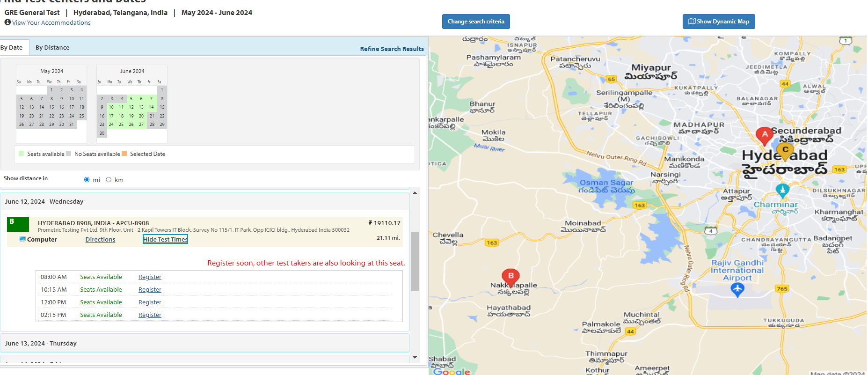Image resolution: width=868 pixels, height=375 pixels.
Task: Open Directions to HYDERABAD 8908 center
Action: click(100, 240)
